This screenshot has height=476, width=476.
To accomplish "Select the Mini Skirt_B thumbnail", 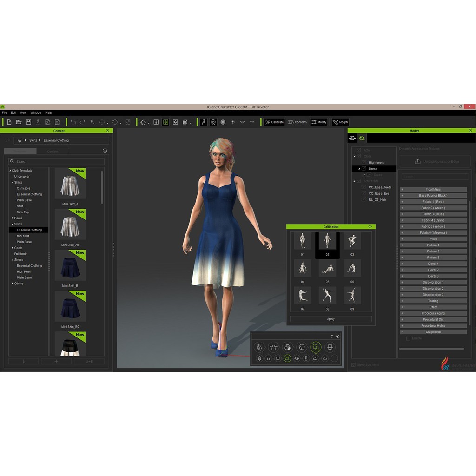I will click(x=70, y=265).
